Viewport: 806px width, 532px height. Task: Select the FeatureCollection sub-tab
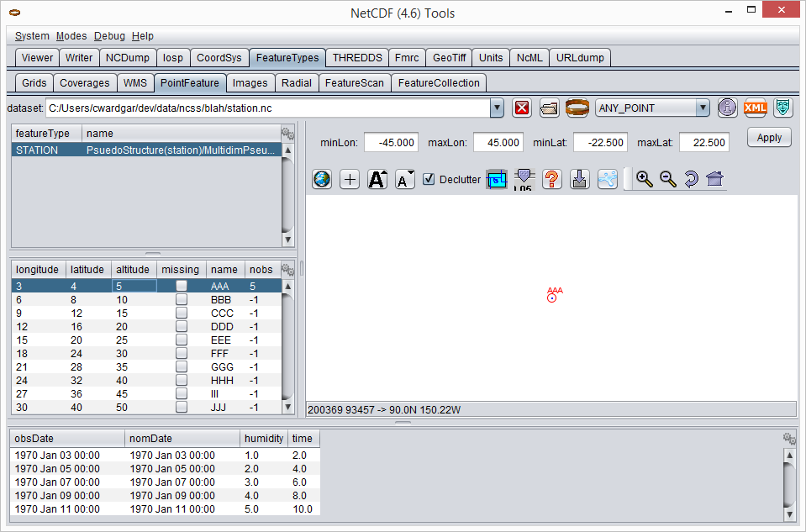click(x=439, y=83)
